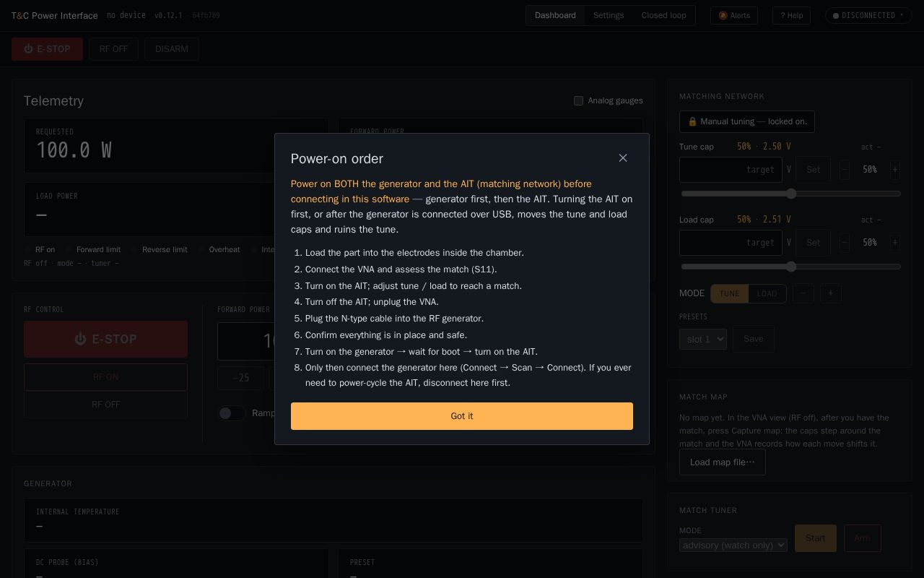This screenshot has width=924, height=578.
Task: Click the -25 power step button
Action: coord(240,378)
